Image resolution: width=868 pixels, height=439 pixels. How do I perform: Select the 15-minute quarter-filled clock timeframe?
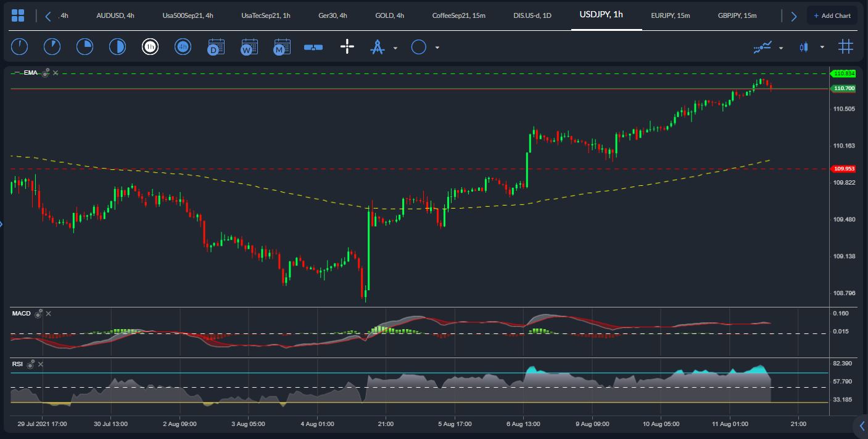pos(85,46)
